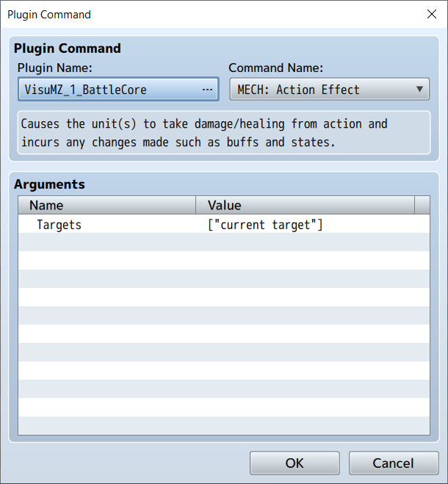Viewport: 448px width, 484px height.
Task: Click the command description text box
Action: click(223, 133)
